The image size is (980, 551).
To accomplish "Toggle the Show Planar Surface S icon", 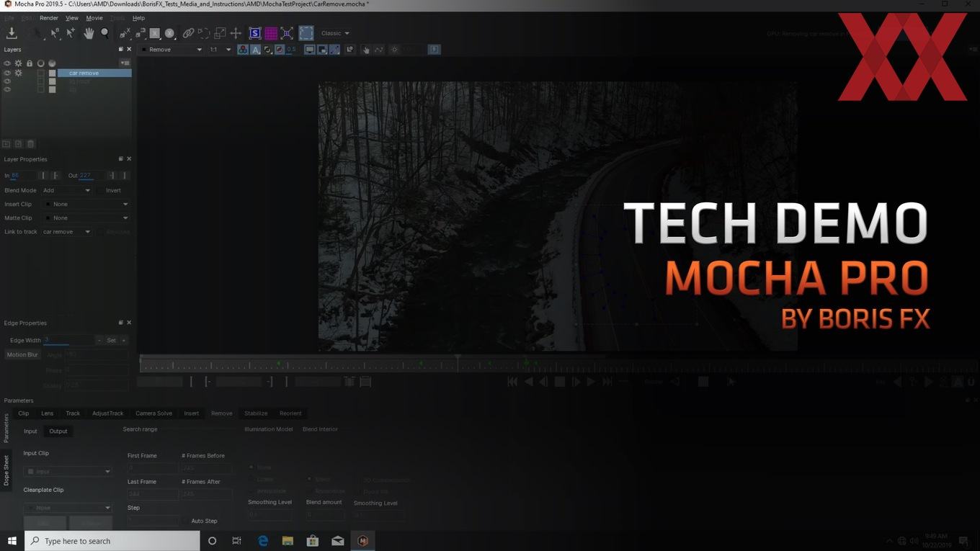I will pyautogui.click(x=255, y=33).
